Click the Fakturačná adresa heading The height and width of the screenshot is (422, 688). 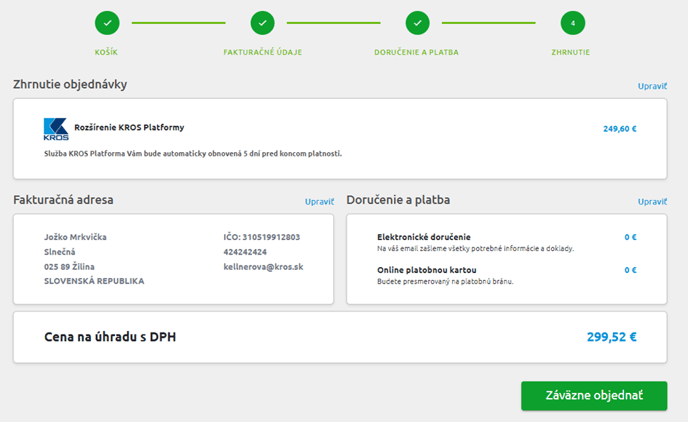click(63, 200)
